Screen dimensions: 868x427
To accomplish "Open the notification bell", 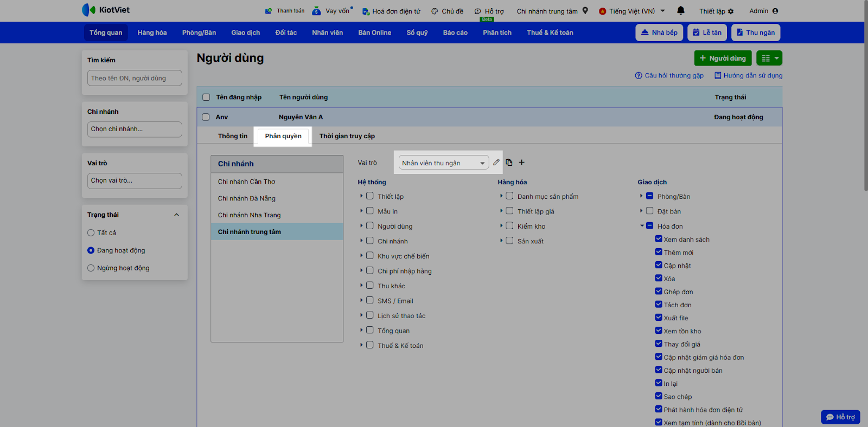I will tap(681, 11).
